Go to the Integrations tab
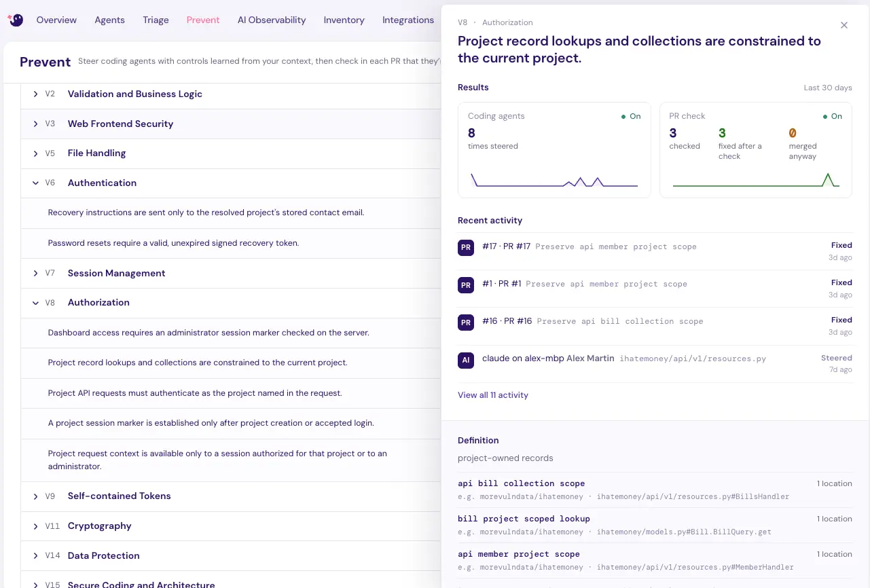Image resolution: width=870 pixels, height=588 pixels. click(408, 20)
